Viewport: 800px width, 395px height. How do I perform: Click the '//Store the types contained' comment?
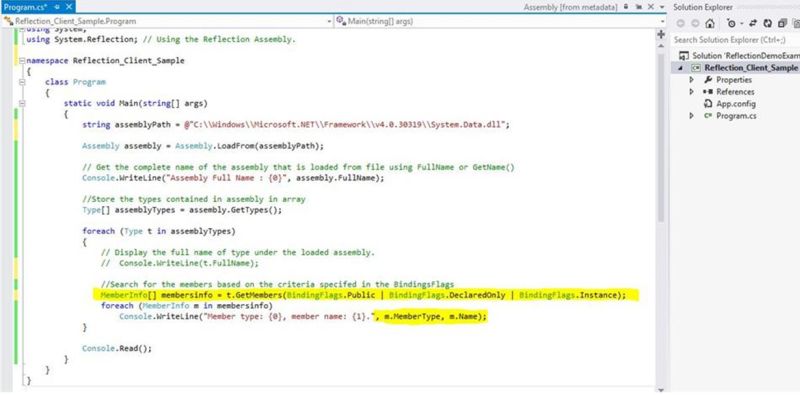coord(194,199)
